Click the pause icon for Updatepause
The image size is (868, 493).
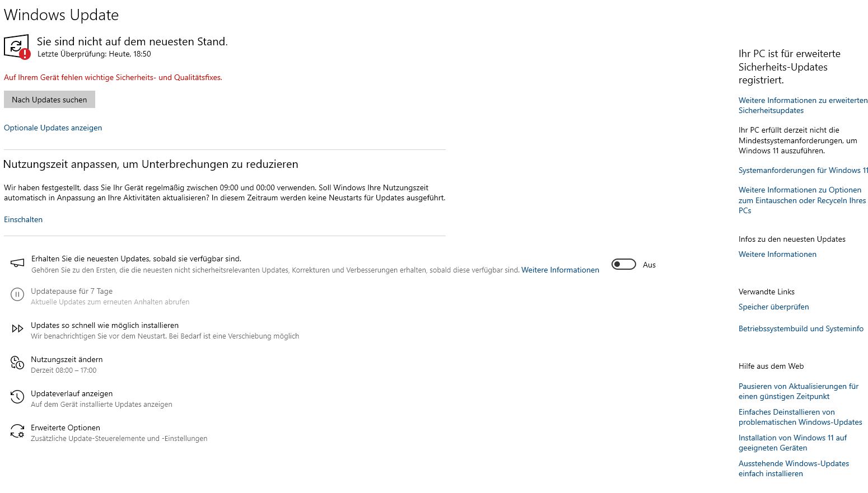(17, 294)
